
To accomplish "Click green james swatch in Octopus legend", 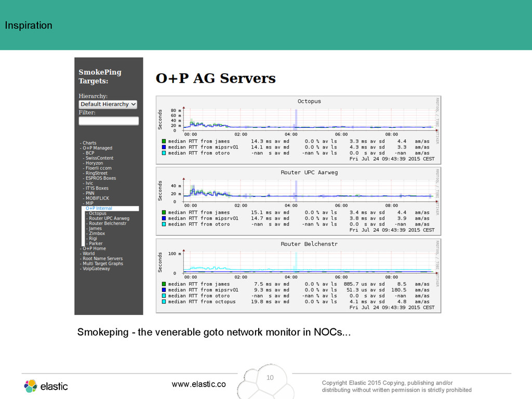I will 164,141.
